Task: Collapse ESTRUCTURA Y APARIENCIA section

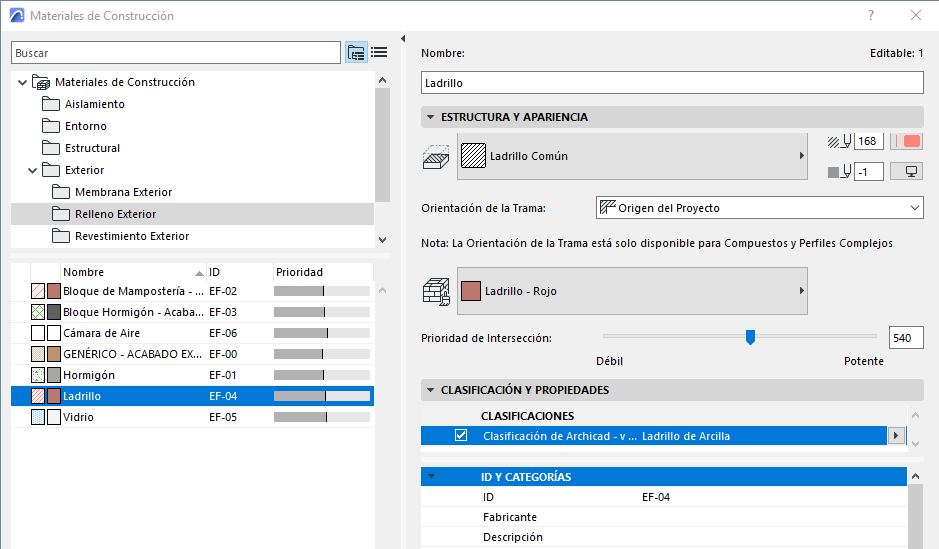Action: point(430,117)
